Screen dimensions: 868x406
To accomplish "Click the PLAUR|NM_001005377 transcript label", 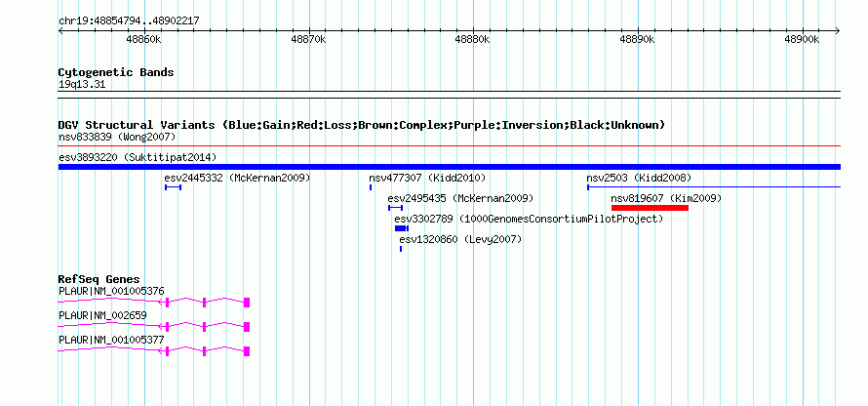I will click(x=111, y=340).
